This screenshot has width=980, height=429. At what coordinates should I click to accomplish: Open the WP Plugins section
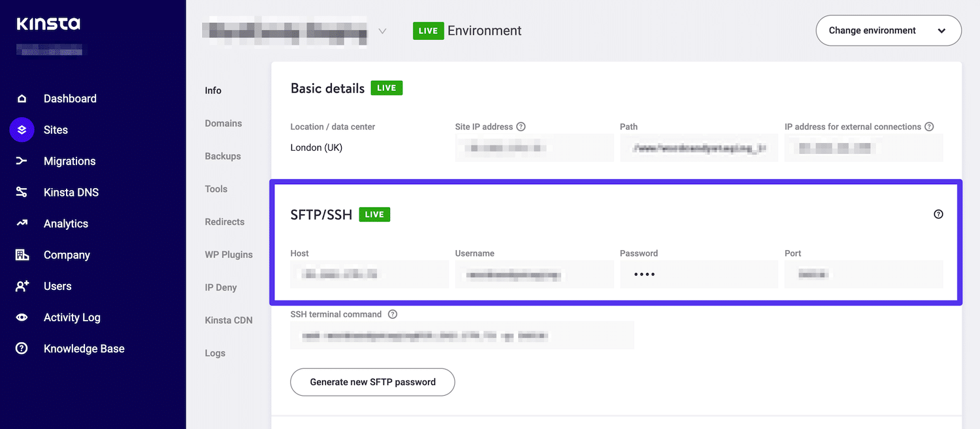tap(229, 255)
